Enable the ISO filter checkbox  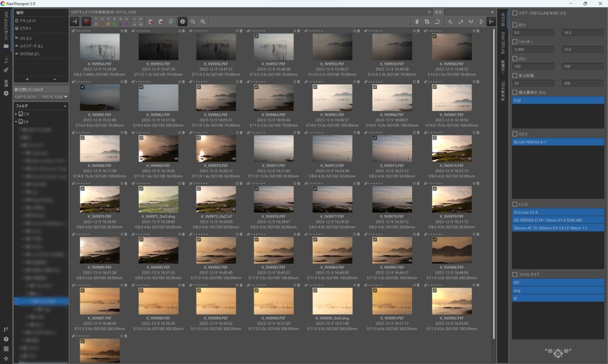[515, 59]
